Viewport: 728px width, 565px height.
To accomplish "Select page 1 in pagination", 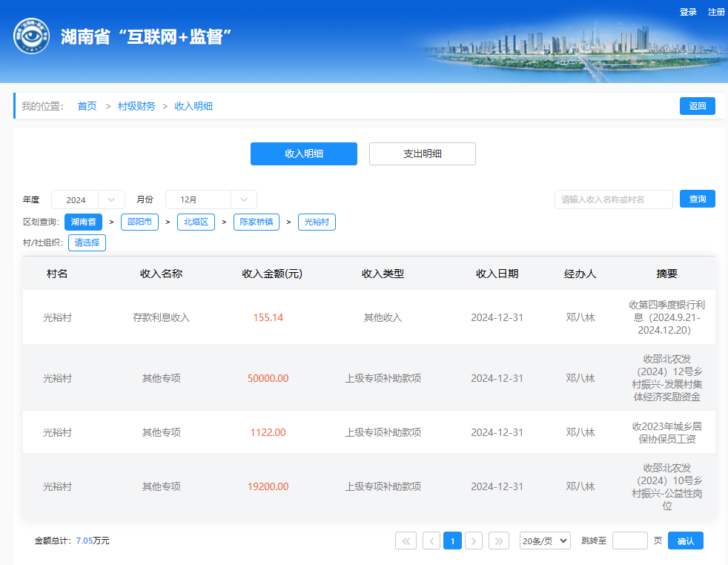I will click(x=453, y=541).
